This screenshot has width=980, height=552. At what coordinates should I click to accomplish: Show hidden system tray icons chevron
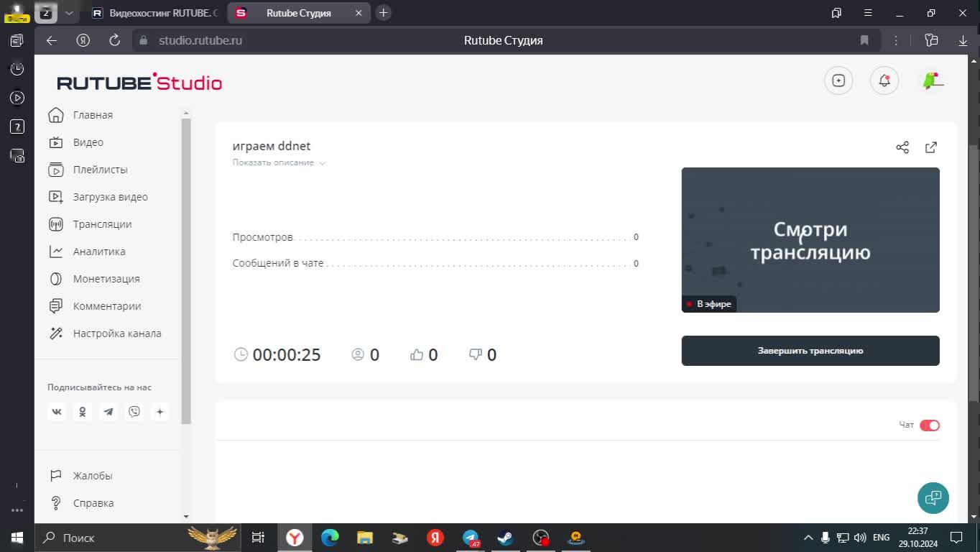[808, 538]
